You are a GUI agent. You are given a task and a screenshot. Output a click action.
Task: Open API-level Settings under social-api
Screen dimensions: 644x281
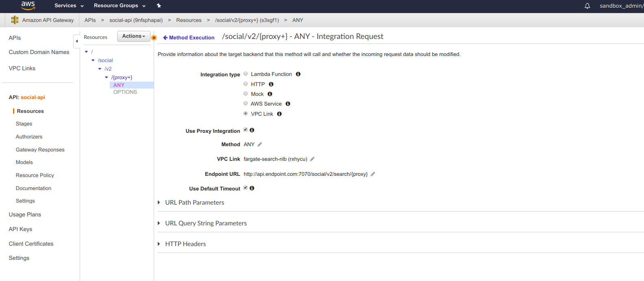tap(25, 201)
